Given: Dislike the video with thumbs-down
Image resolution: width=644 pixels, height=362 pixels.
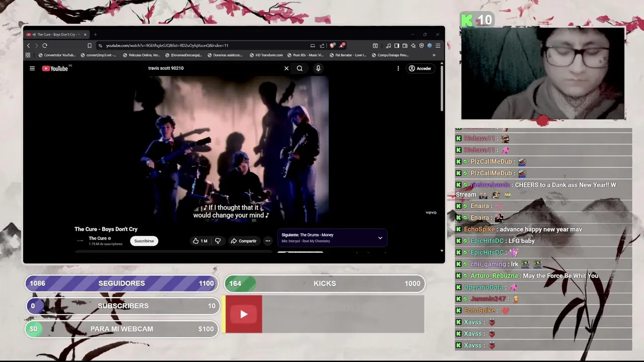Looking at the screenshot, I should 218,241.
